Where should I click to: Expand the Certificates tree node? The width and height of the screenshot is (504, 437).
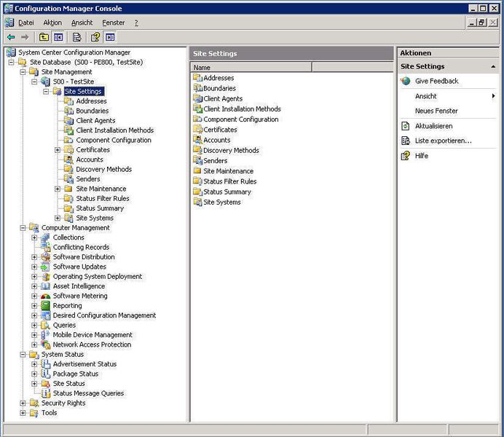tap(58, 150)
